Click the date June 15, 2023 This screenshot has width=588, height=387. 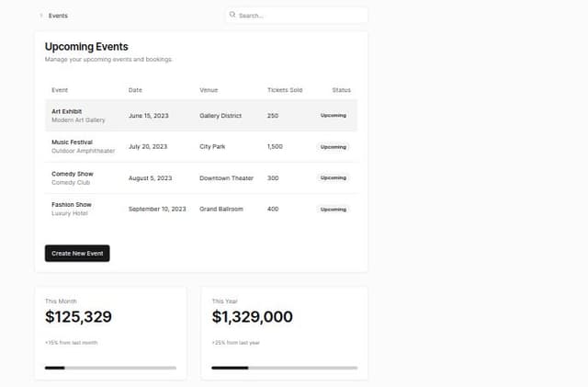[x=149, y=116]
